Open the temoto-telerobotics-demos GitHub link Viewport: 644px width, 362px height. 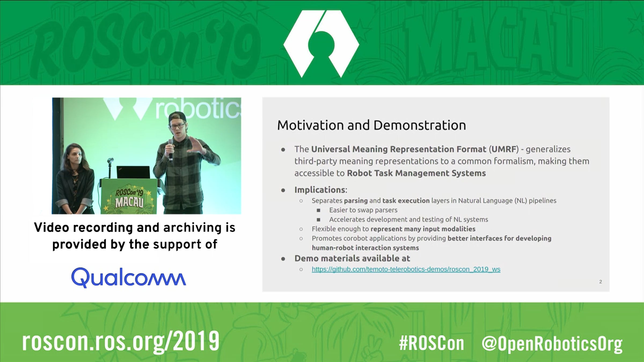coord(406,269)
